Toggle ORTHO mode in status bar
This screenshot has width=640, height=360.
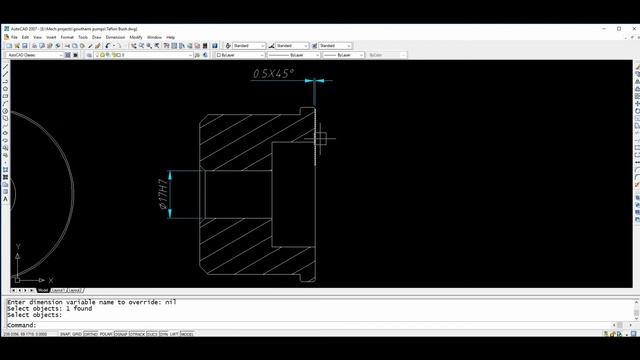[x=91, y=334]
